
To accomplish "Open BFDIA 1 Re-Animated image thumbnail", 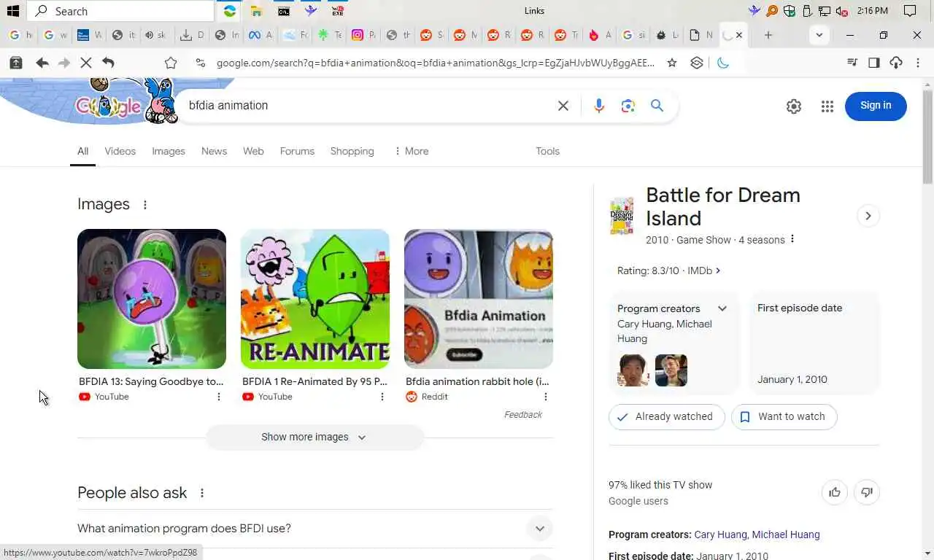I will tap(315, 299).
